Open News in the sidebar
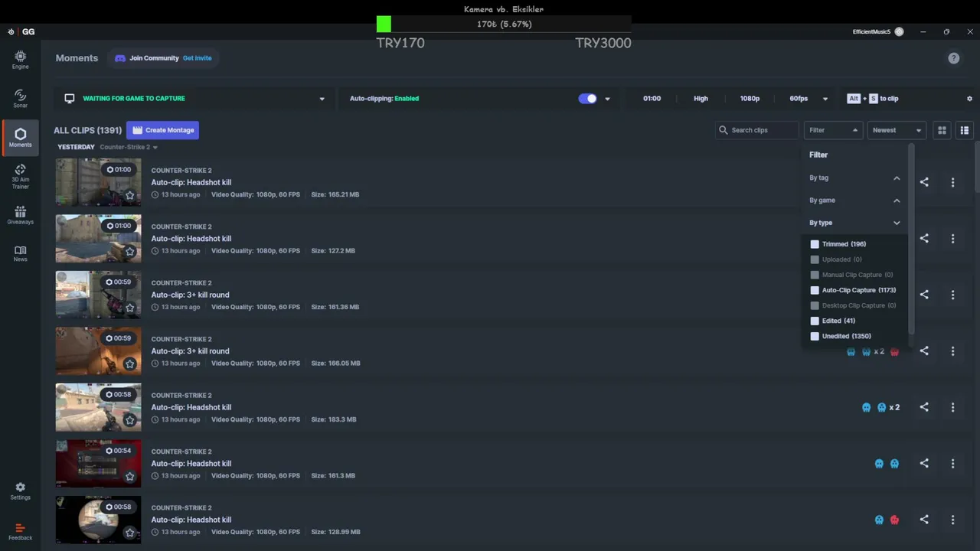980x551 pixels. (20, 254)
